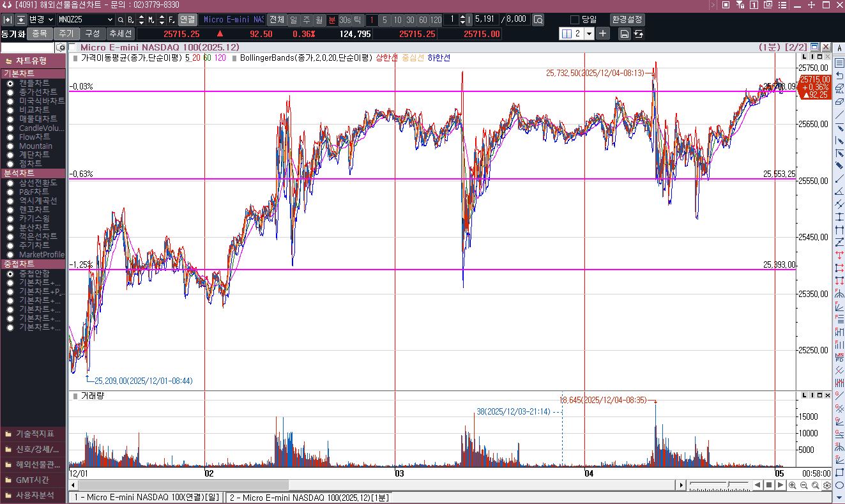Switch to the 추세선 tab
Viewport: 845px width, 504px height.
(120, 34)
